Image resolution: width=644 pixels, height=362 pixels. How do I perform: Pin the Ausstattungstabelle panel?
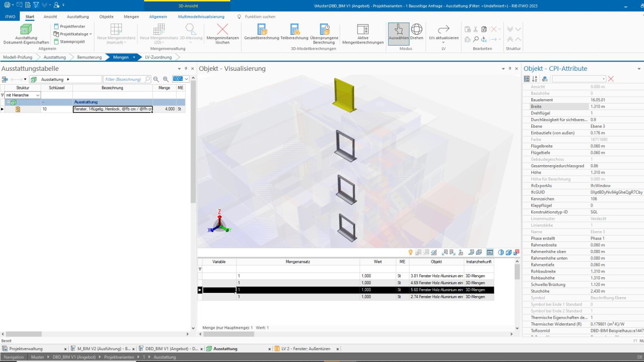[186, 69]
